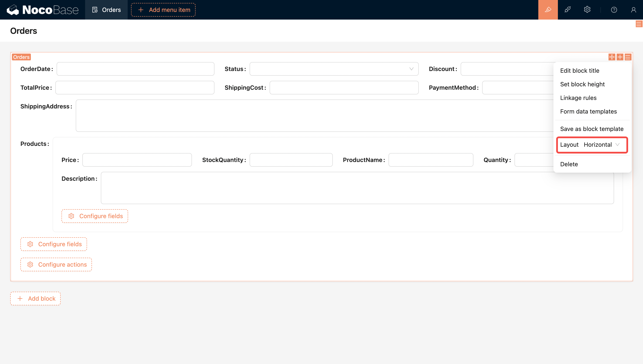
Task: Open the help question mark icon
Action: pos(614,10)
